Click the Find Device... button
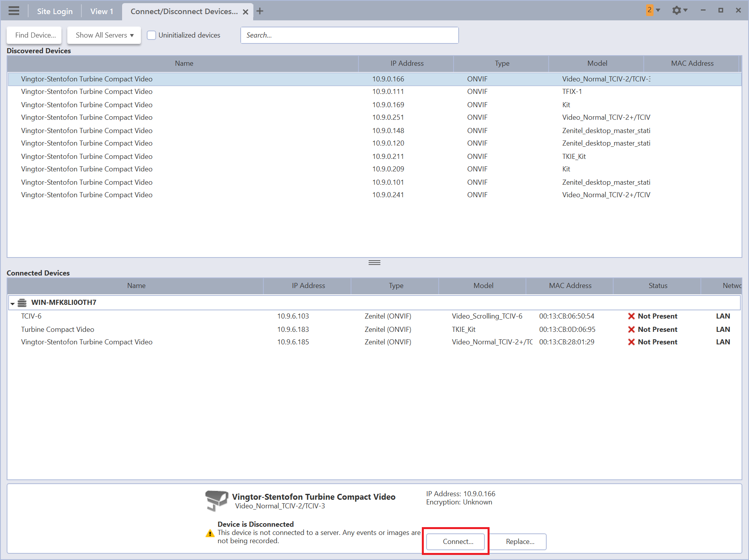This screenshot has height=560, width=749. pos(35,35)
